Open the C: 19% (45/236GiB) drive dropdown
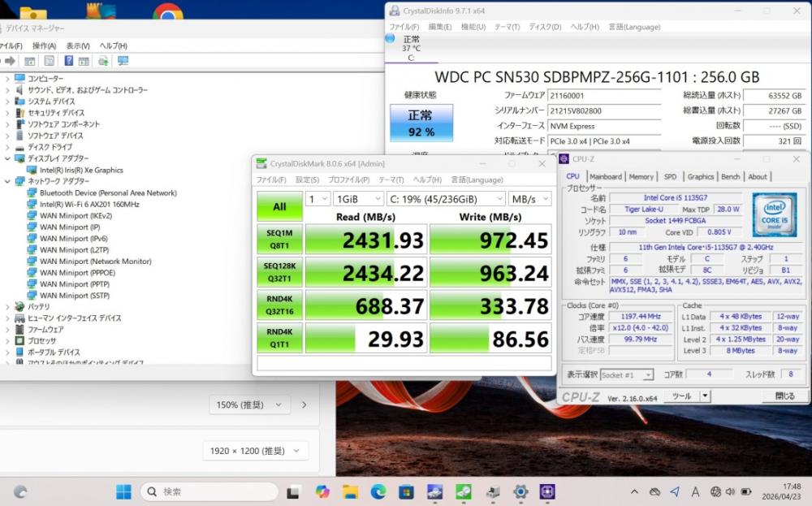The width and height of the screenshot is (812, 506). [x=445, y=199]
